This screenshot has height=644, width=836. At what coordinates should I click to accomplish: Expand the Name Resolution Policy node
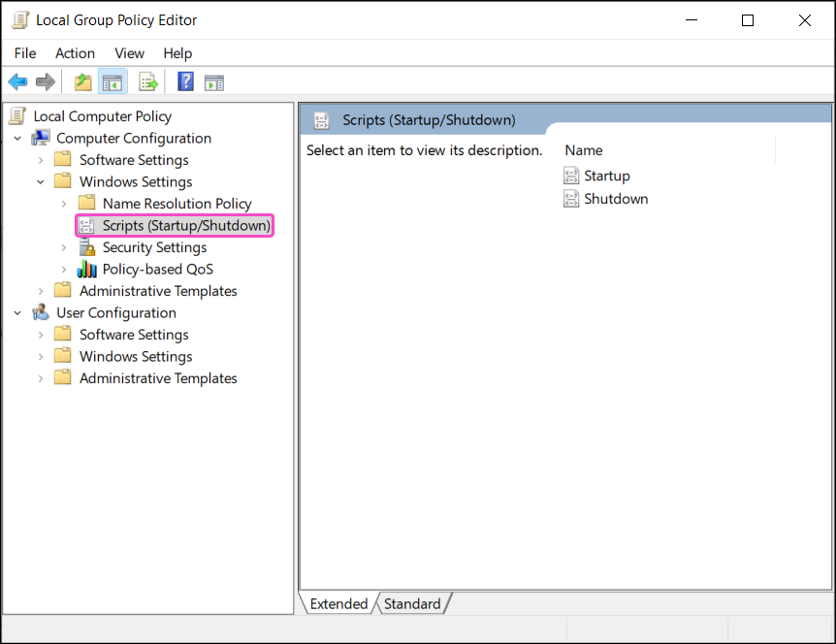tap(64, 203)
